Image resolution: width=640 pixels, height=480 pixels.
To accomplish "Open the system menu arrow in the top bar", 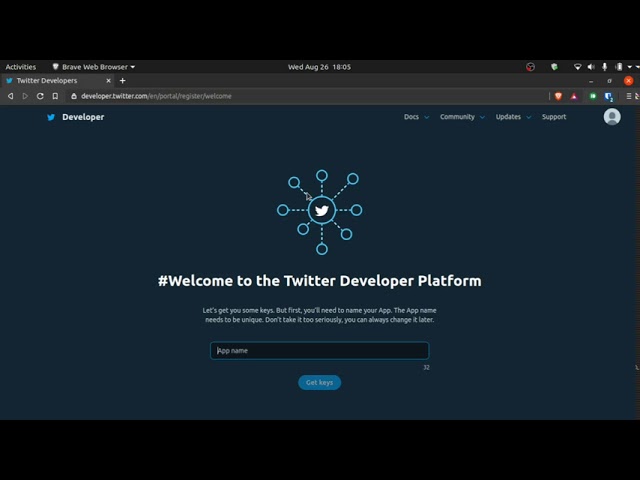I will coord(630,67).
